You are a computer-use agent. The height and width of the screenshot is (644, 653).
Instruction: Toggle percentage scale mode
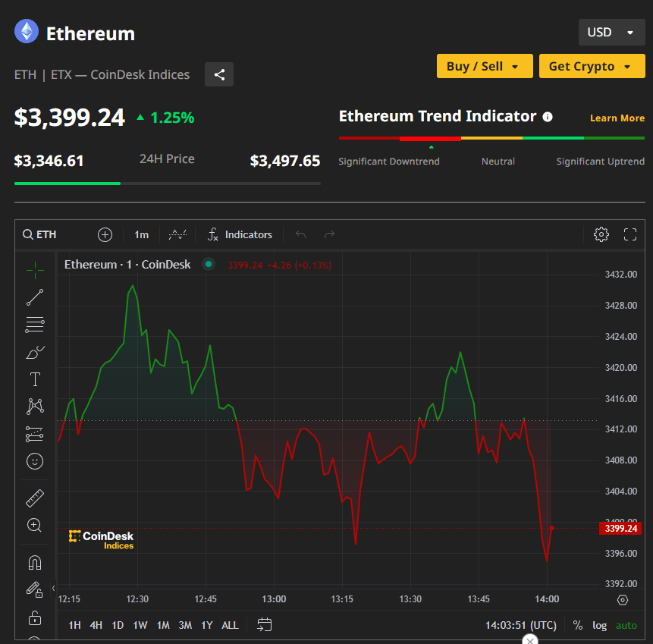tap(578, 625)
